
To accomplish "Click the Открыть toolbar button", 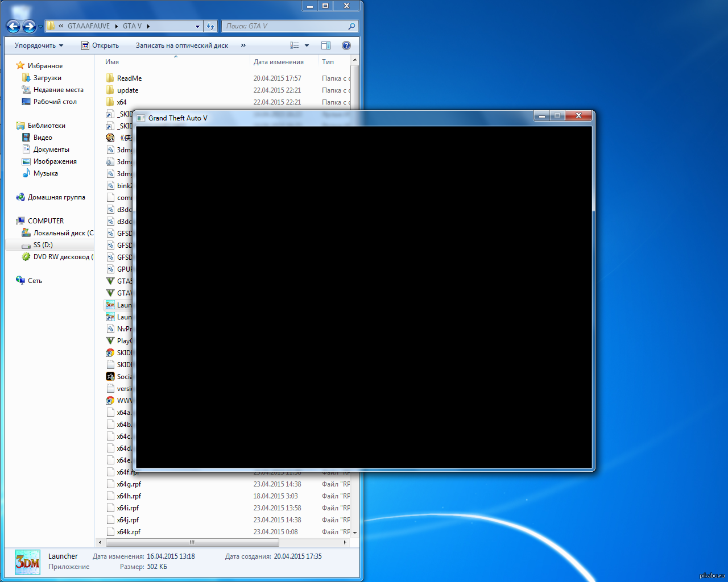I will [x=100, y=45].
